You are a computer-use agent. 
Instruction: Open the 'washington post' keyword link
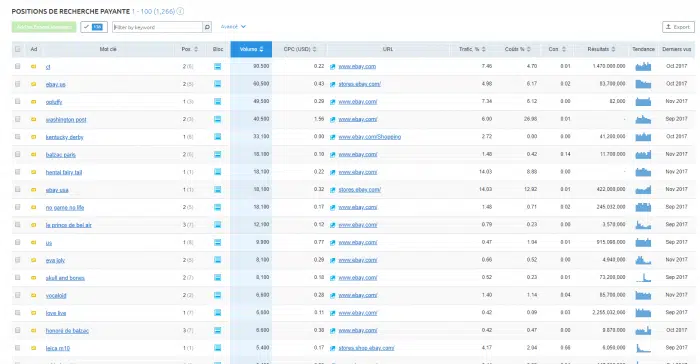click(x=66, y=120)
